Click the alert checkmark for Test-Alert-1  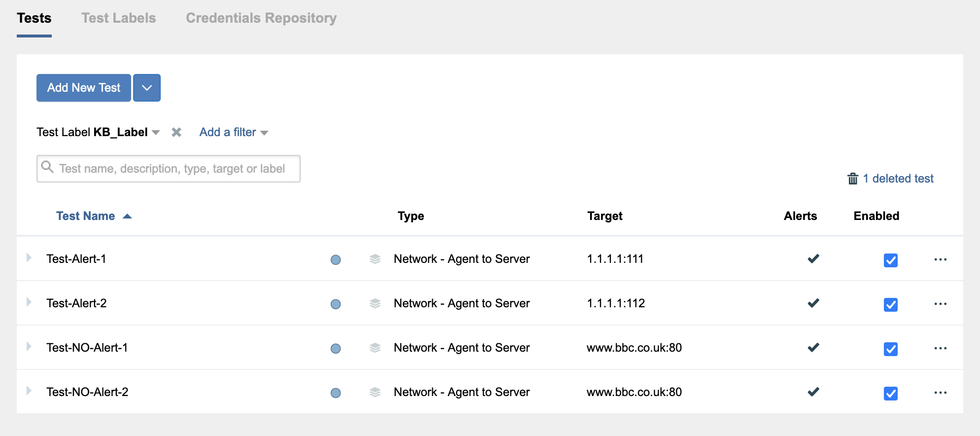pyautogui.click(x=813, y=258)
